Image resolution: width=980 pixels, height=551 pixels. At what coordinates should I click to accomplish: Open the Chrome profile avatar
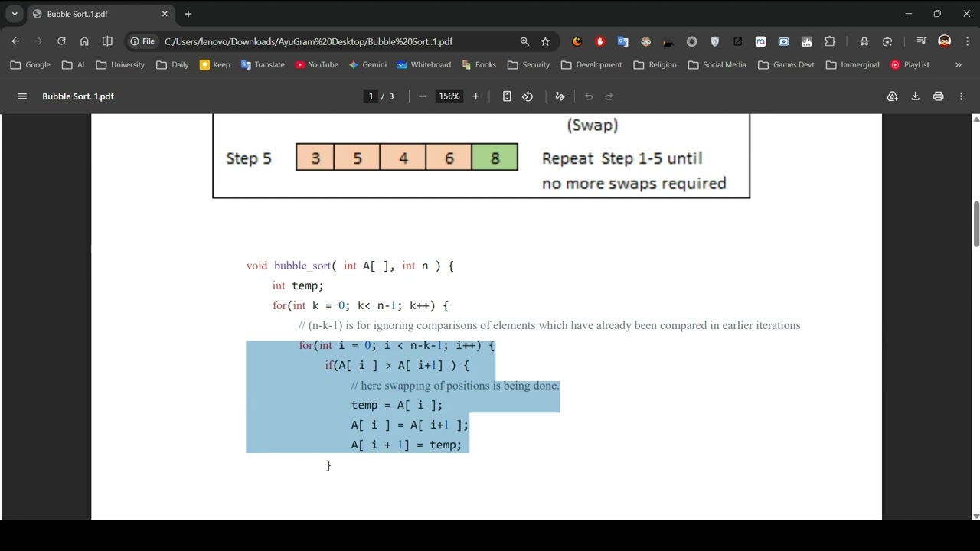tap(945, 41)
